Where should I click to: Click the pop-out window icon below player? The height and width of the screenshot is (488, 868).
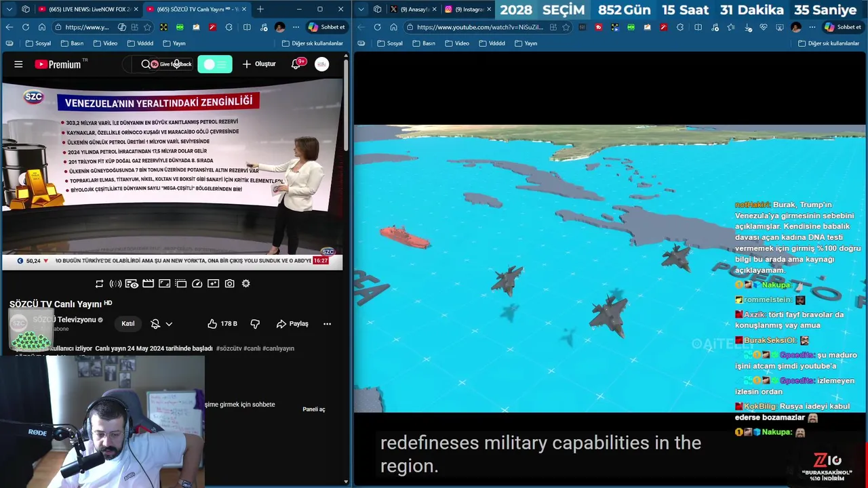click(180, 283)
